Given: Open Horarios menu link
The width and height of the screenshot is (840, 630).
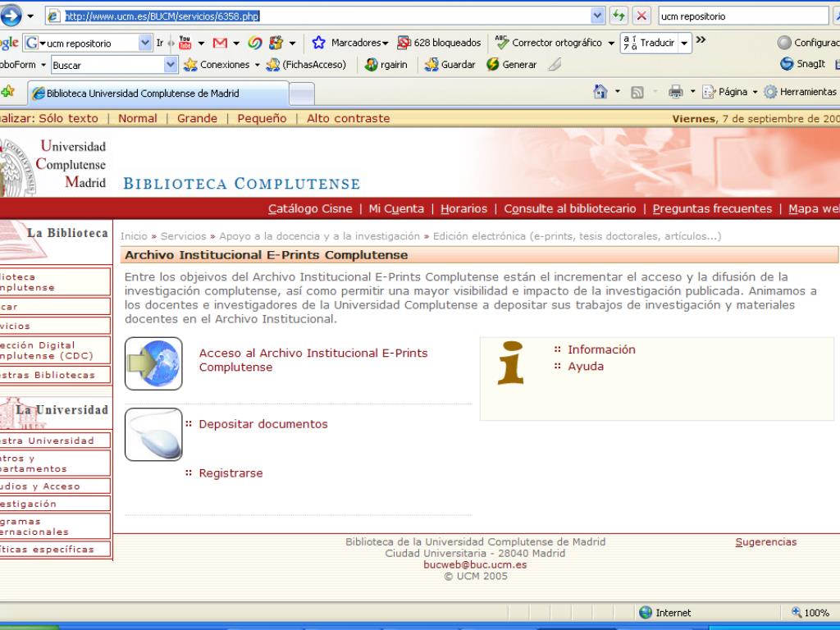Looking at the screenshot, I should pos(464,209).
